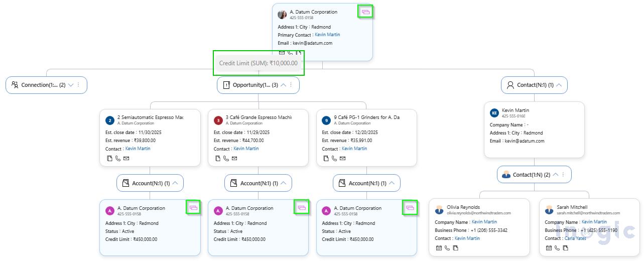Click the red 3 badge on the Café Grande card
This screenshot has height=261, width=644.
point(218,120)
